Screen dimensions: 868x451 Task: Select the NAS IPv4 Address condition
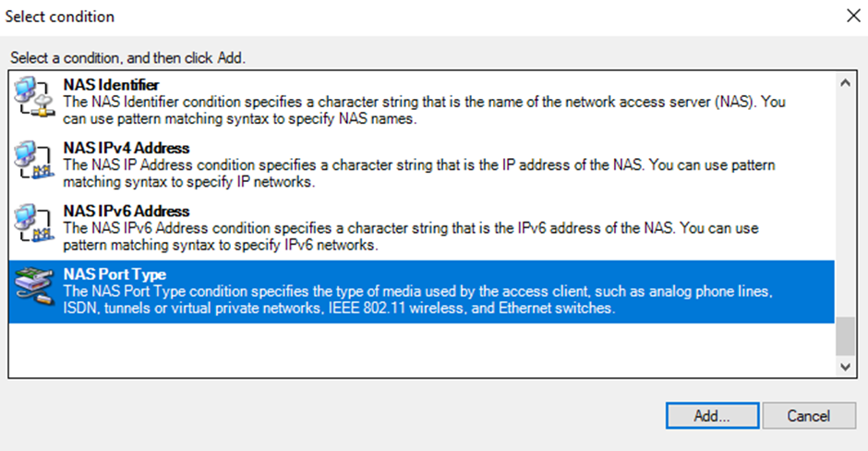point(421,165)
